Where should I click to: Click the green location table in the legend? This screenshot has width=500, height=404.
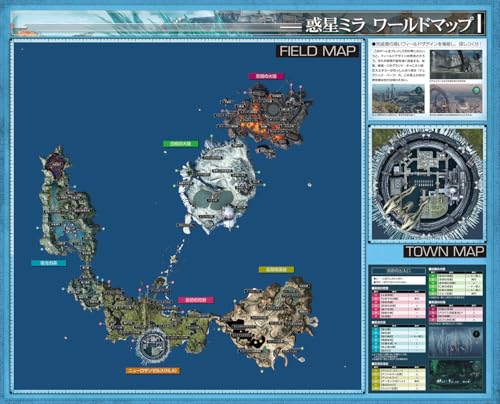pos(456,284)
